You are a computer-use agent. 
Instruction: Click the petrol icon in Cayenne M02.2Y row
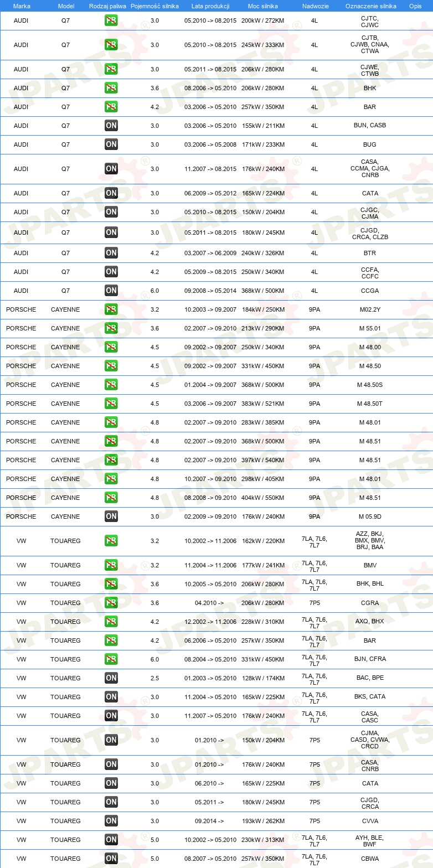click(111, 309)
